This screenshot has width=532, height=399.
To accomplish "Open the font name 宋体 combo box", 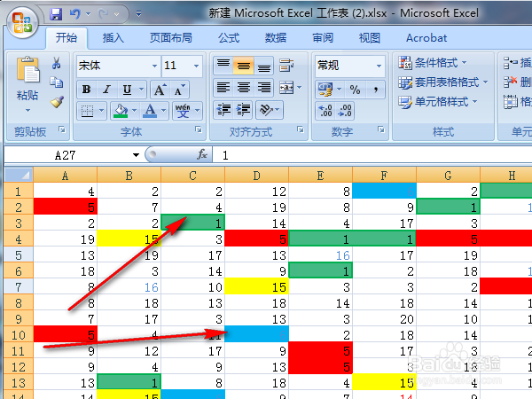I will click(118, 66).
